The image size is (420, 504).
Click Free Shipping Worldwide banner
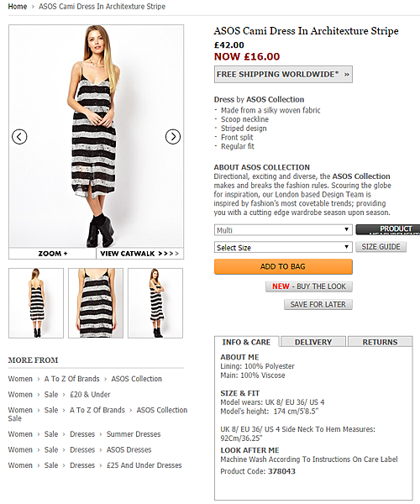(x=283, y=74)
